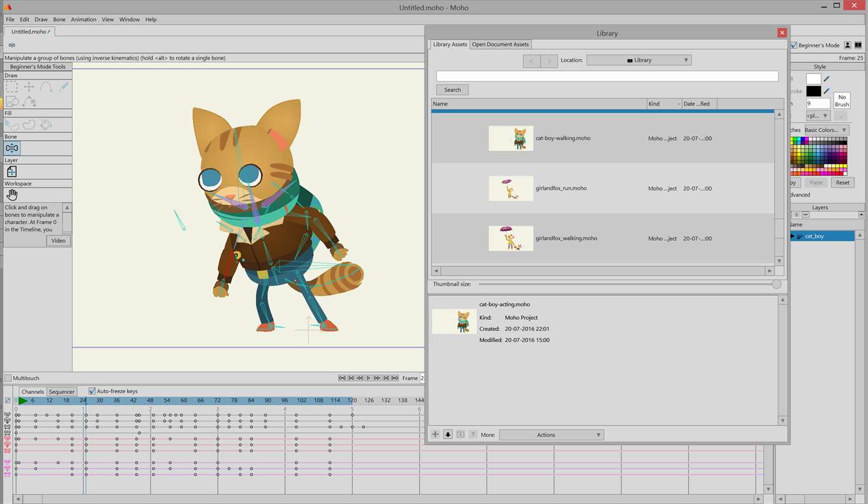This screenshot has width=868, height=504.
Task: Open the Location dropdown in Library
Action: coord(639,60)
